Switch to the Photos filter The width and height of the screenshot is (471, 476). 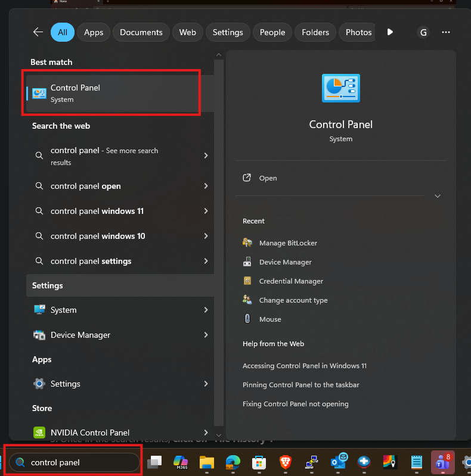pyautogui.click(x=357, y=32)
